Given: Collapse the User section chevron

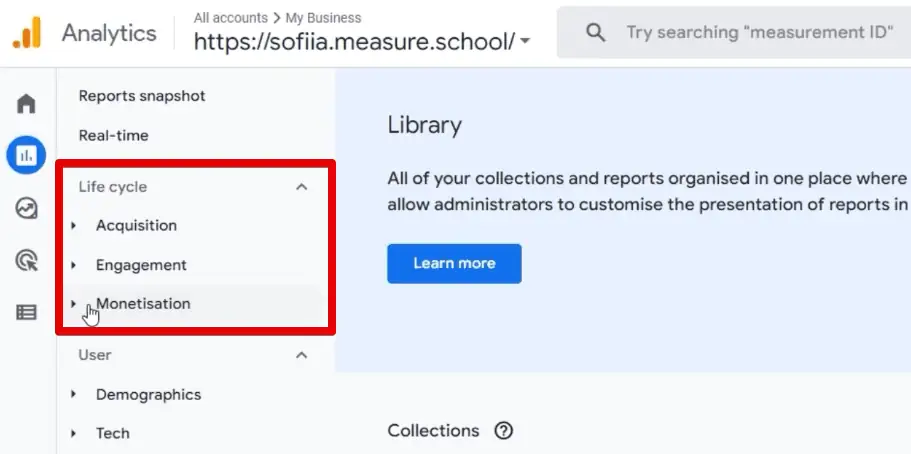Looking at the screenshot, I should 301,355.
